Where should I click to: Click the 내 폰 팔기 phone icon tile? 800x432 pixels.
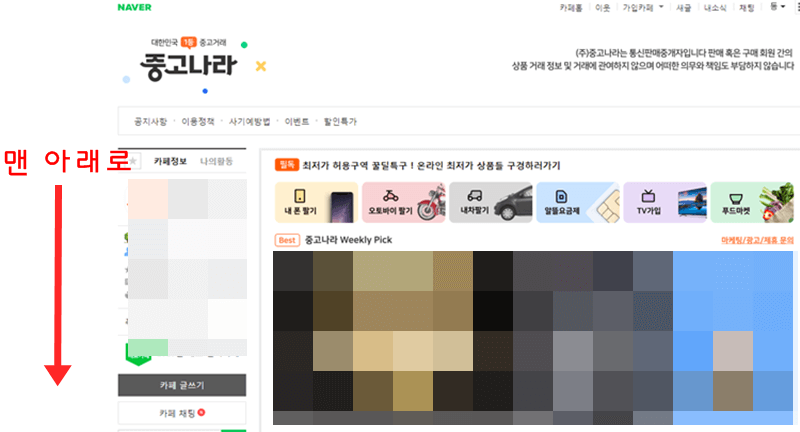316,202
